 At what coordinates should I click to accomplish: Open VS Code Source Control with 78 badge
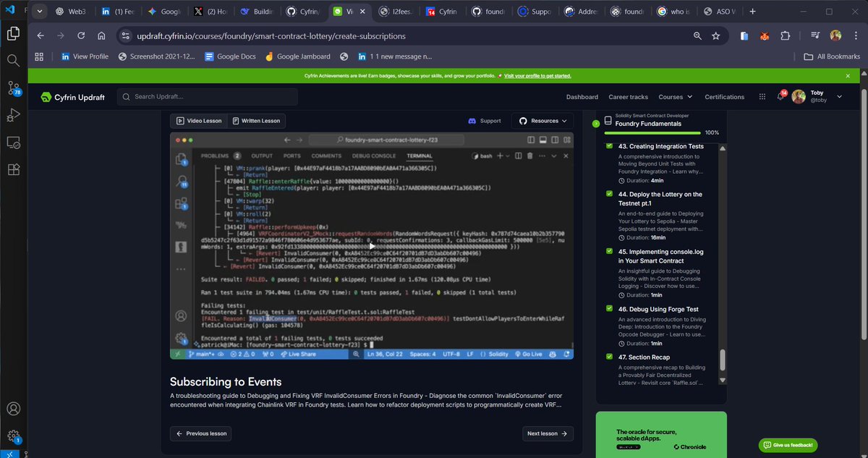tap(14, 88)
